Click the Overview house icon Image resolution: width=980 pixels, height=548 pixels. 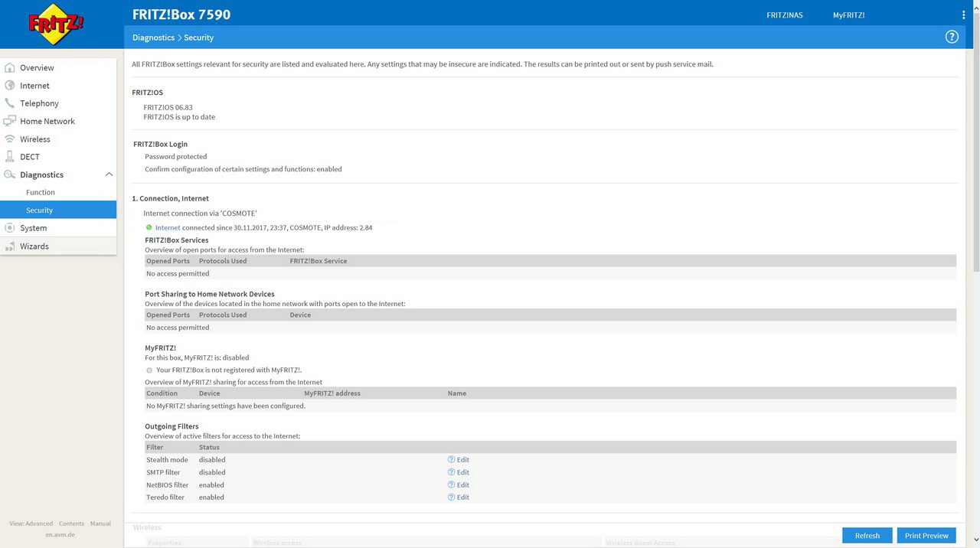click(10, 67)
